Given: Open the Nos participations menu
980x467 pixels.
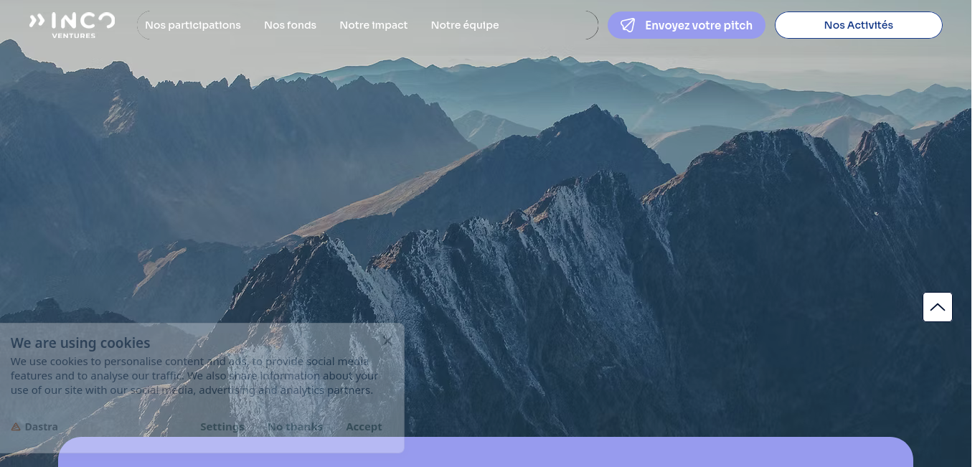Looking at the screenshot, I should [193, 25].
